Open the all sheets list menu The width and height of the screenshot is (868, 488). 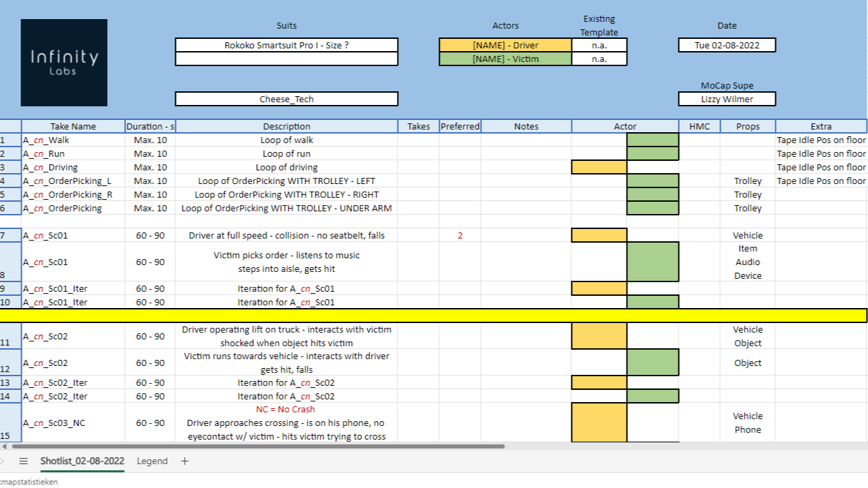click(23, 461)
